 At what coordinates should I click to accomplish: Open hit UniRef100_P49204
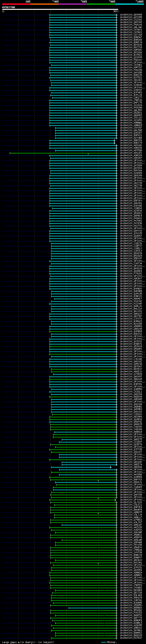pyautogui.click(x=131, y=25)
